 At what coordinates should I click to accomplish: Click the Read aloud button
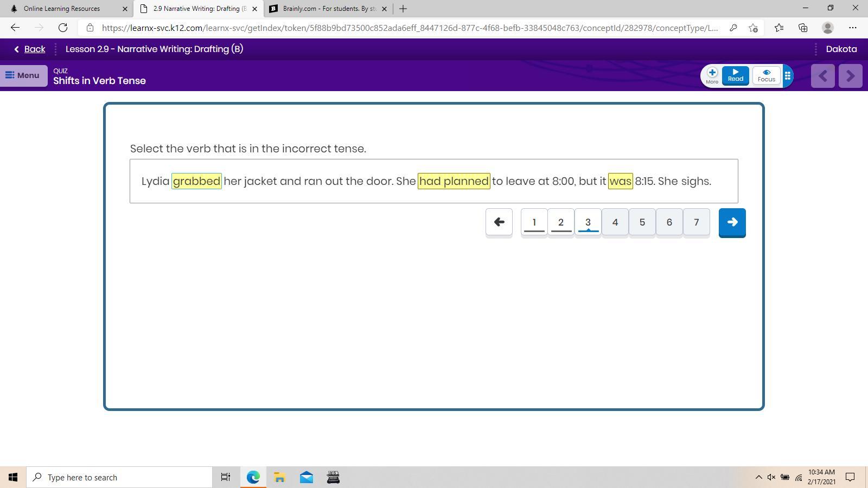[x=735, y=75]
